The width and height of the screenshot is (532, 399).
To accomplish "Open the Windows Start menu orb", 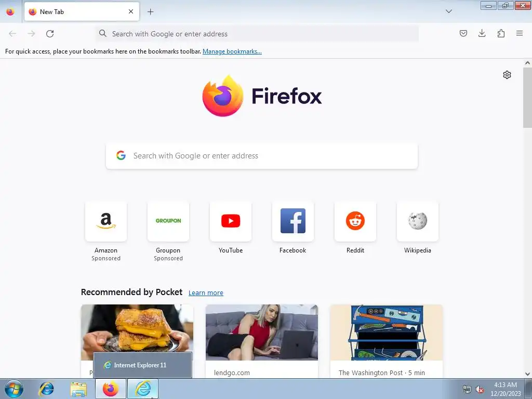I will click(x=14, y=389).
